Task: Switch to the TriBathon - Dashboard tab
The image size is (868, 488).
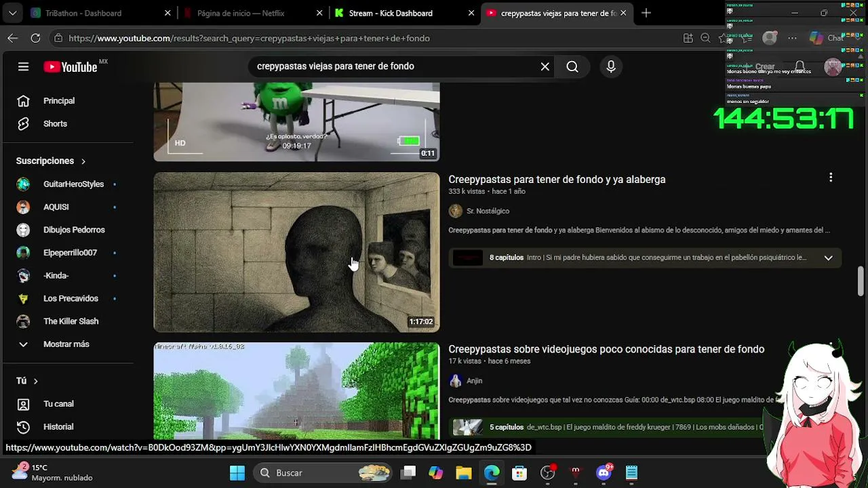Action: [92, 13]
